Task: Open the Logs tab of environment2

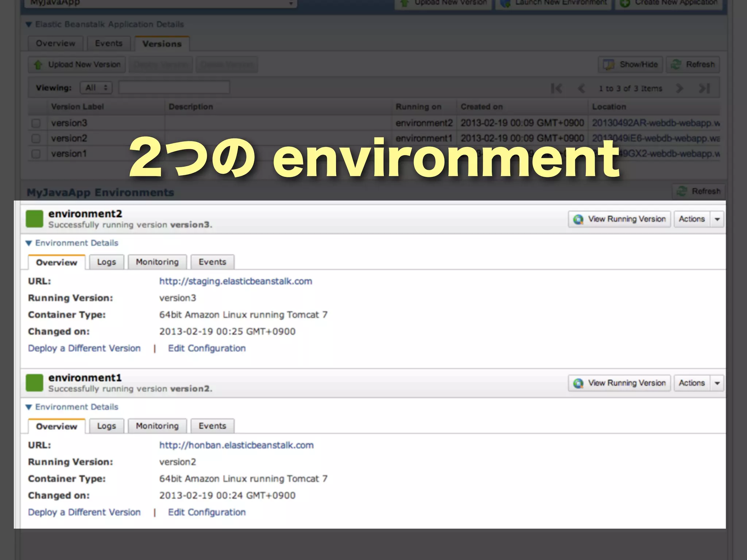Action: (x=107, y=262)
